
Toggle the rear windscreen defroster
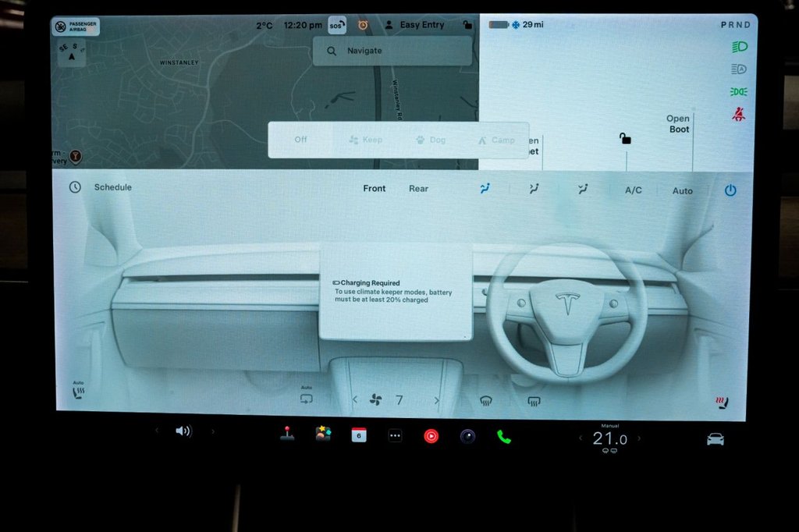534,399
